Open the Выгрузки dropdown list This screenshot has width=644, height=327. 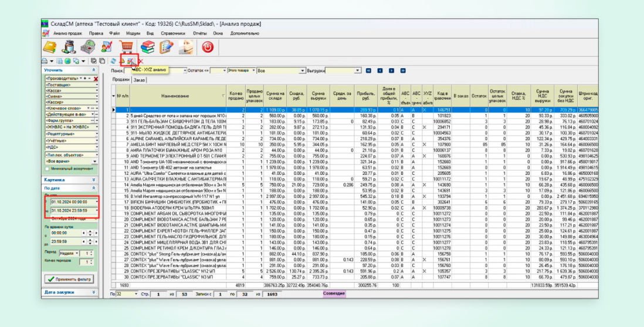(358, 70)
